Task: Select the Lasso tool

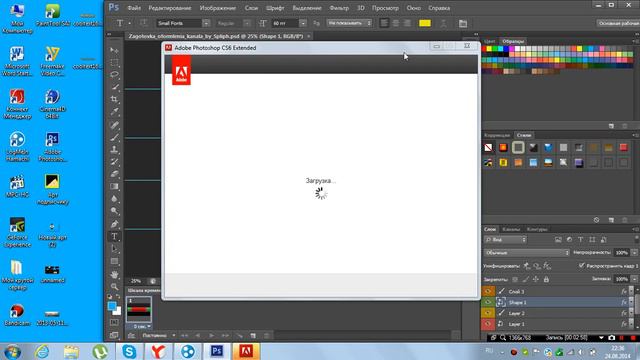Action: tap(115, 75)
